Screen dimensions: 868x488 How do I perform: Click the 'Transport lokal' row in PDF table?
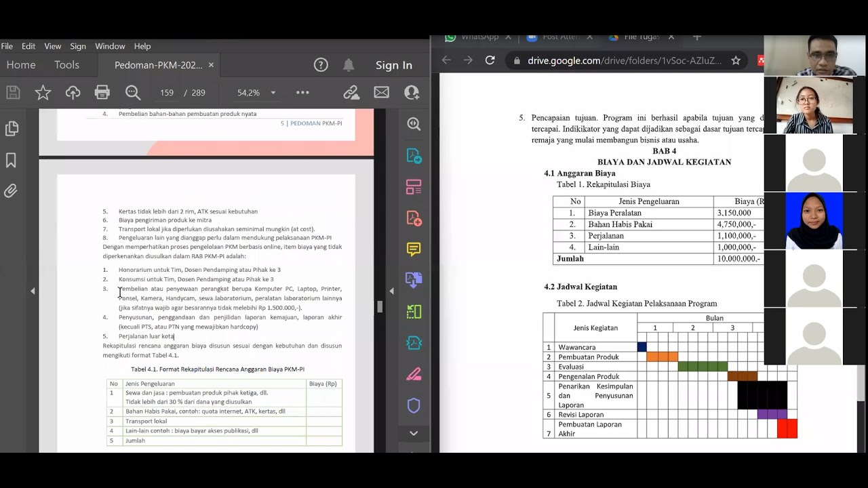224,421
